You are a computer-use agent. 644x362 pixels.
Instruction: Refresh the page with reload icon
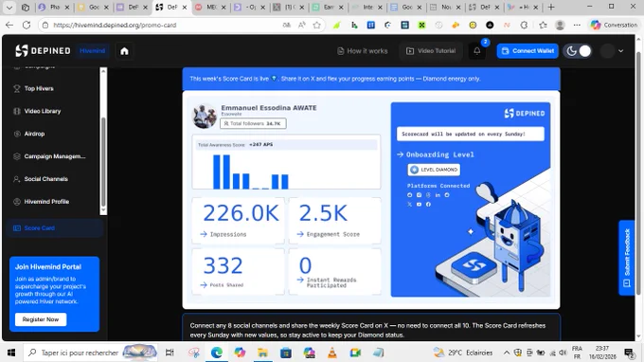(27, 25)
